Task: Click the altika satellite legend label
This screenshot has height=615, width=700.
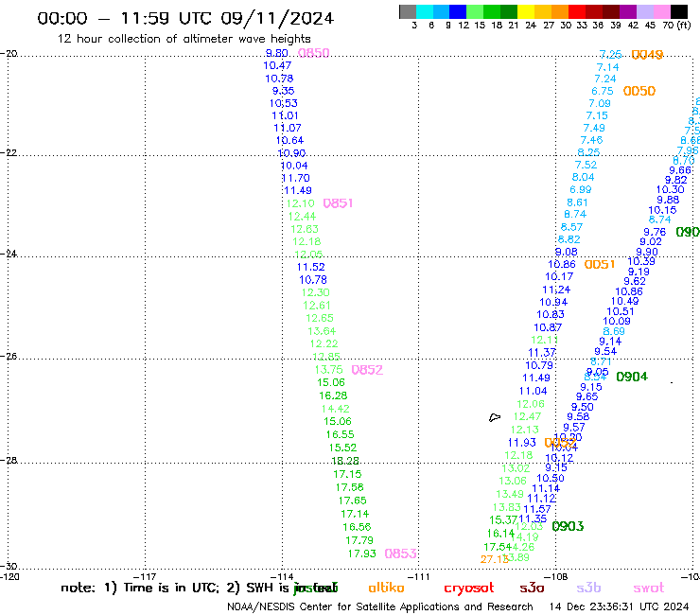Action: point(386,588)
